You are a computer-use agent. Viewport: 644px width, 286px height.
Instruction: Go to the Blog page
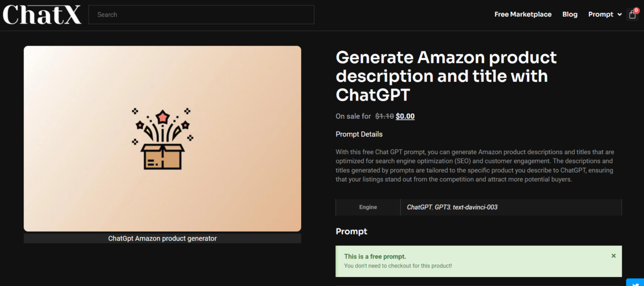(x=570, y=15)
